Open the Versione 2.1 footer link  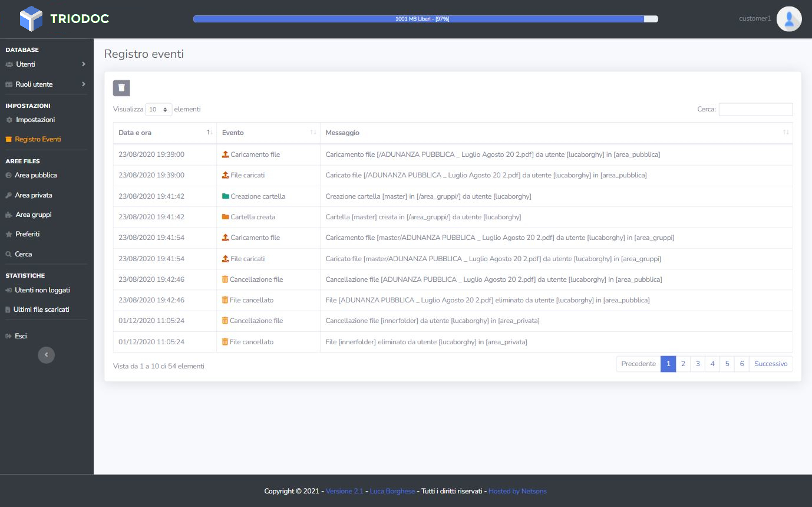click(345, 491)
